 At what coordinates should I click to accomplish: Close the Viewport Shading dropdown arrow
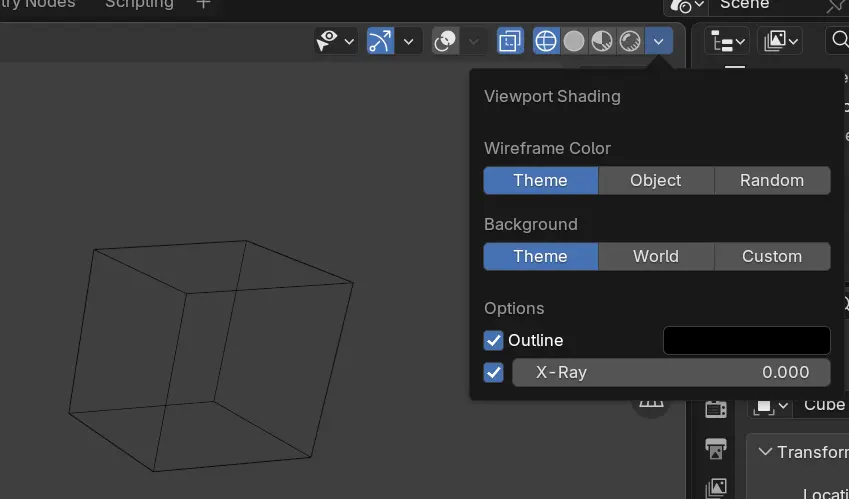click(659, 41)
